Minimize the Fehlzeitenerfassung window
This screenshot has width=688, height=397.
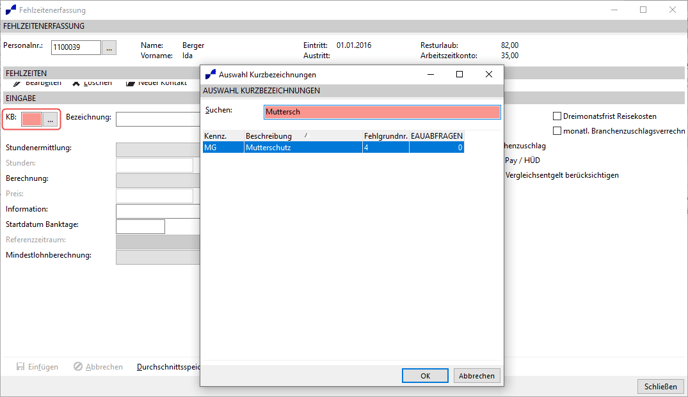(614, 10)
